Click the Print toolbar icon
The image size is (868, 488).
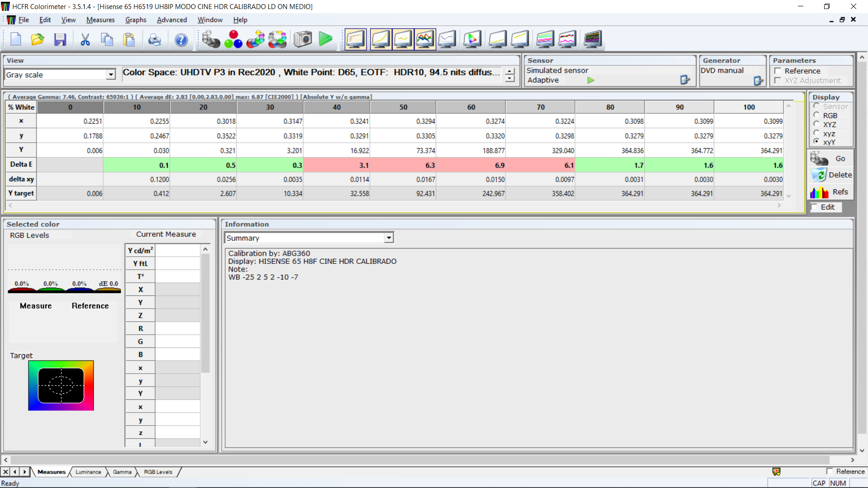(155, 39)
